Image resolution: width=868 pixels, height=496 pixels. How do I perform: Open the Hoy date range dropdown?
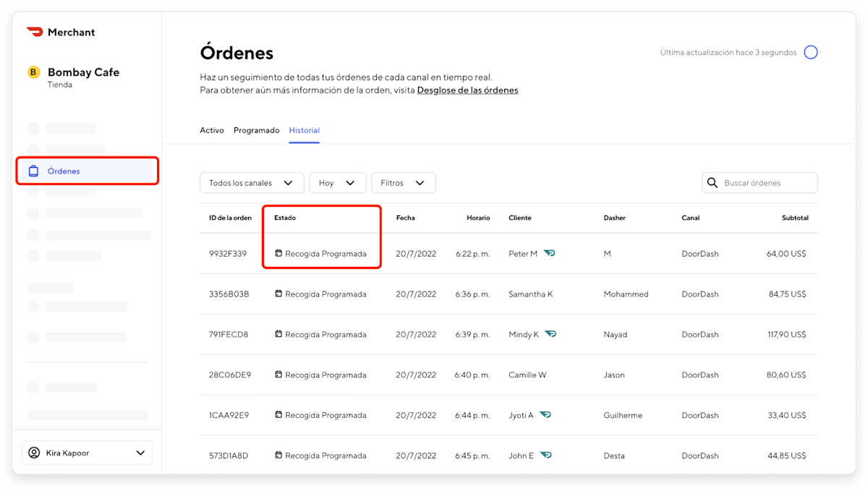[x=337, y=183]
